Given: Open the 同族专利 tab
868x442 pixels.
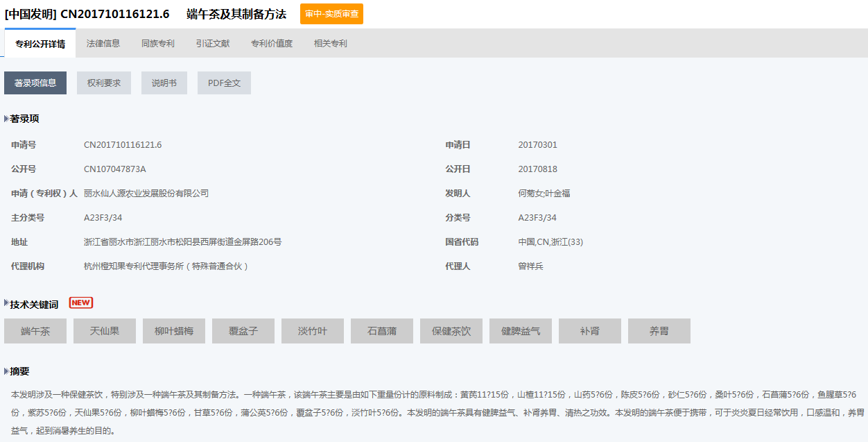Looking at the screenshot, I should [x=158, y=44].
